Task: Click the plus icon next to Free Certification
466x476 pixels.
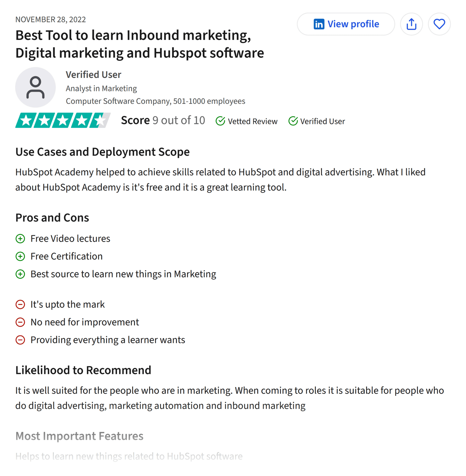Action: [20, 256]
